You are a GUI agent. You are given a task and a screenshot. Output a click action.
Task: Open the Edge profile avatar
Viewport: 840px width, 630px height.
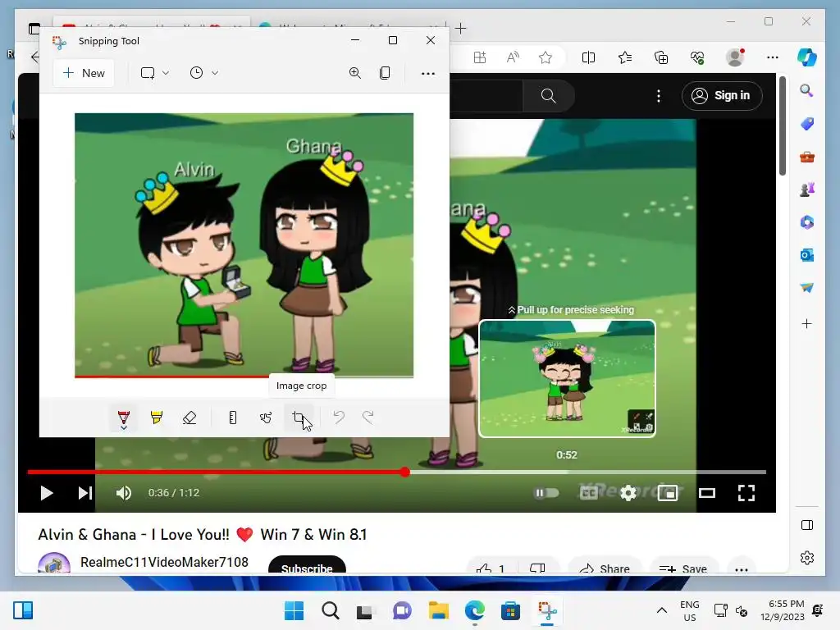click(x=735, y=57)
